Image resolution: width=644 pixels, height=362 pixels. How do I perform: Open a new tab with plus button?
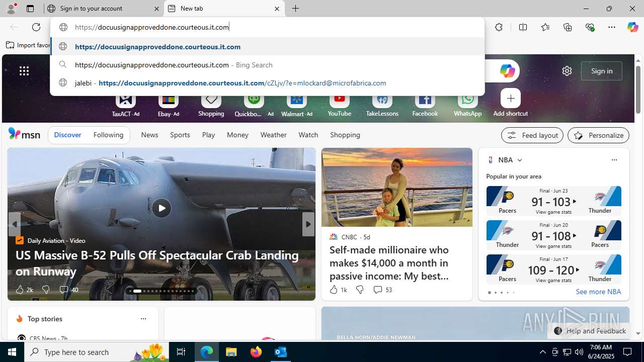click(x=296, y=9)
